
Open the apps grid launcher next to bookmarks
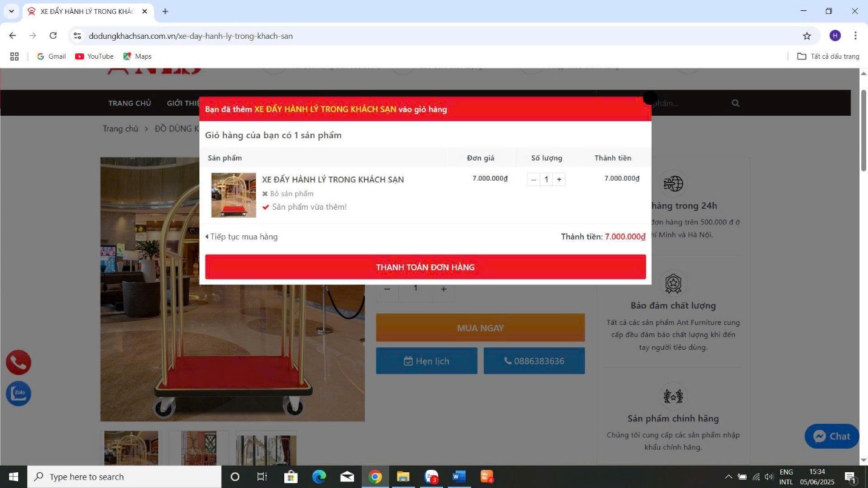14,56
